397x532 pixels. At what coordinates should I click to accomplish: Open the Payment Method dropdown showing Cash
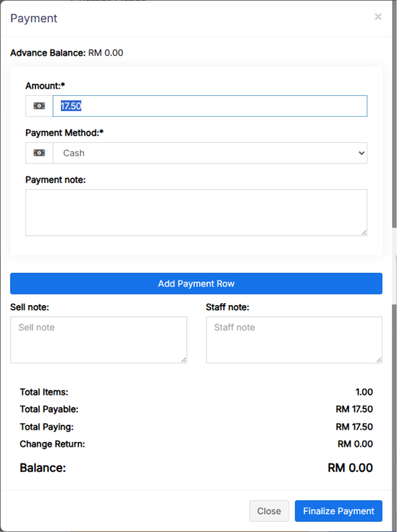pos(210,153)
